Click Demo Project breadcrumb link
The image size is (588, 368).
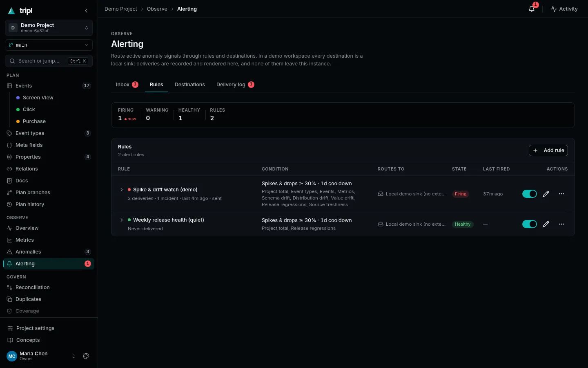[121, 9]
